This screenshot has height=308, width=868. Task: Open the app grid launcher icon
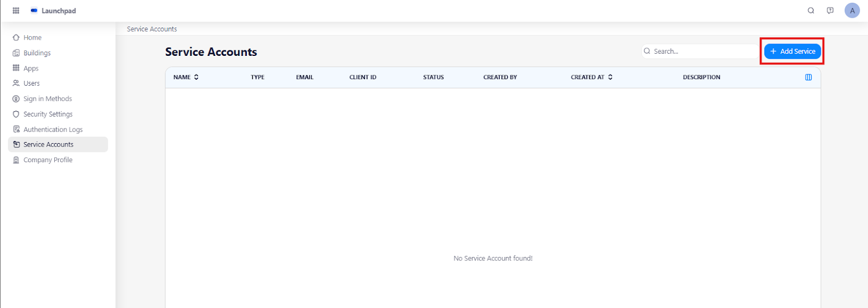point(16,10)
